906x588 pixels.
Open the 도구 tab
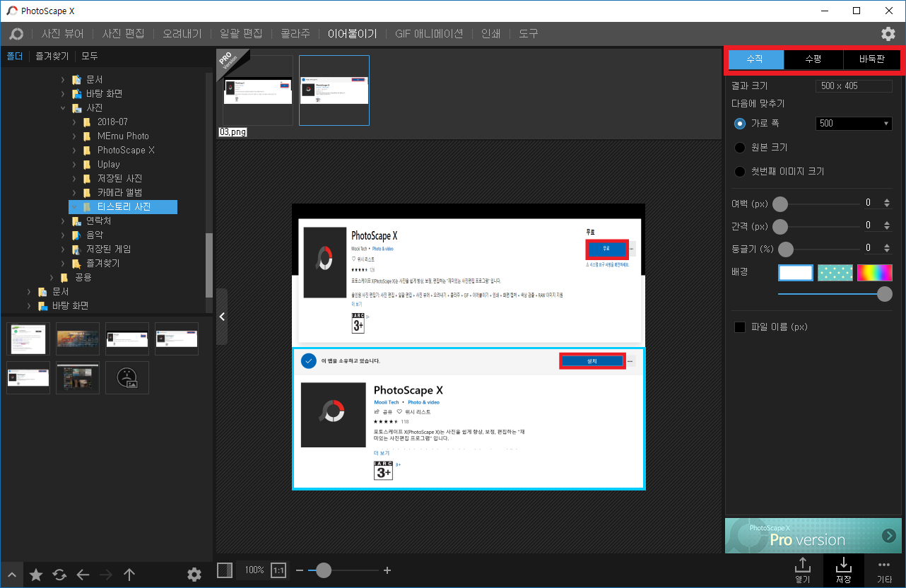529,34
